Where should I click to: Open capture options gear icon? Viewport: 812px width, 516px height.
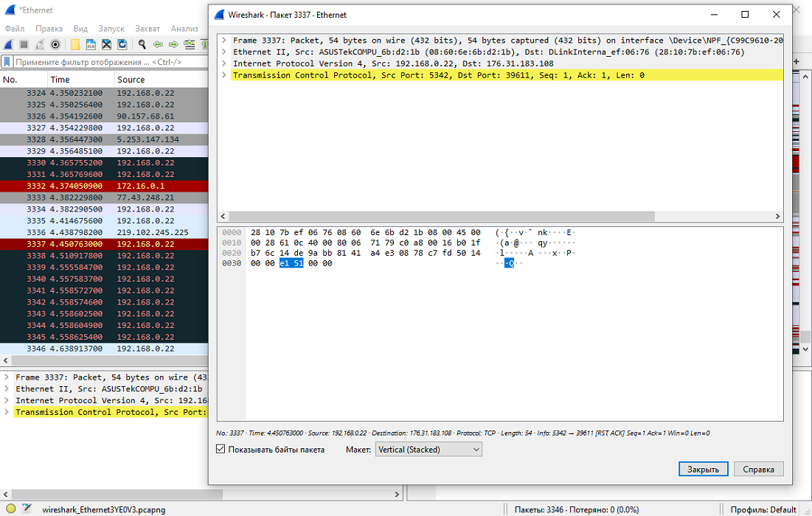[x=55, y=44]
